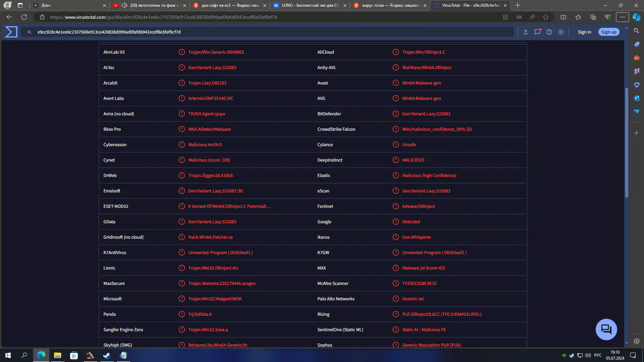Open Microsoft Store from taskbar
The height and width of the screenshot is (362, 644).
(x=74, y=355)
